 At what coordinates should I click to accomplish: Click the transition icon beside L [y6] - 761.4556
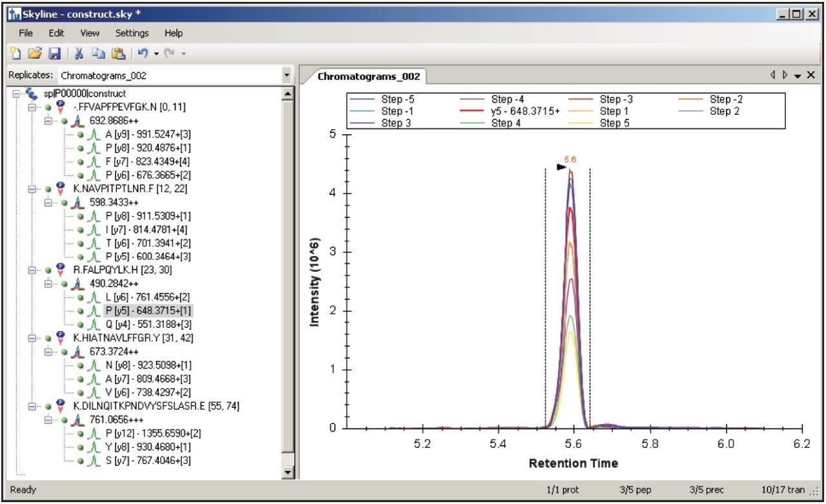point(94,297)
